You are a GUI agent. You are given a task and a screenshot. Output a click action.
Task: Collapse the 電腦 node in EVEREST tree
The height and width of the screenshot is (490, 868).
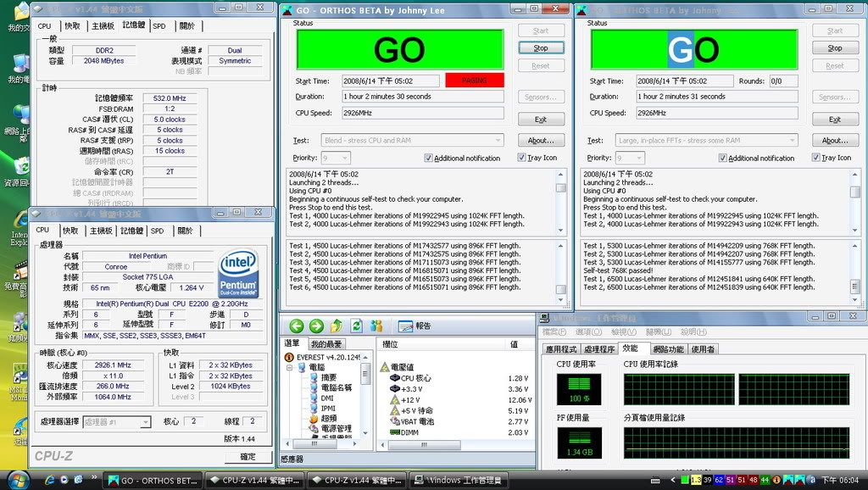(289, 367)
